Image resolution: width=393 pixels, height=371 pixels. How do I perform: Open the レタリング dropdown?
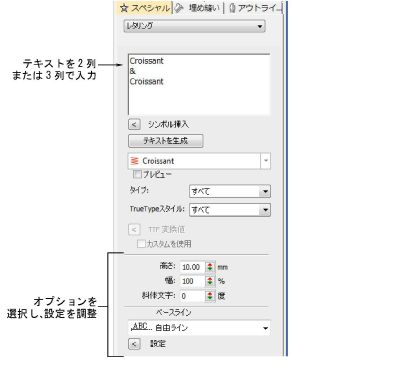coord(194,26)
